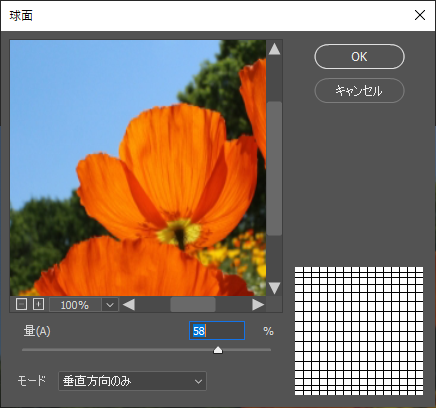The width and height of the screenshot is (436, 408).
Task: Click the preview scroll left arrow
Action: (129, 305)
